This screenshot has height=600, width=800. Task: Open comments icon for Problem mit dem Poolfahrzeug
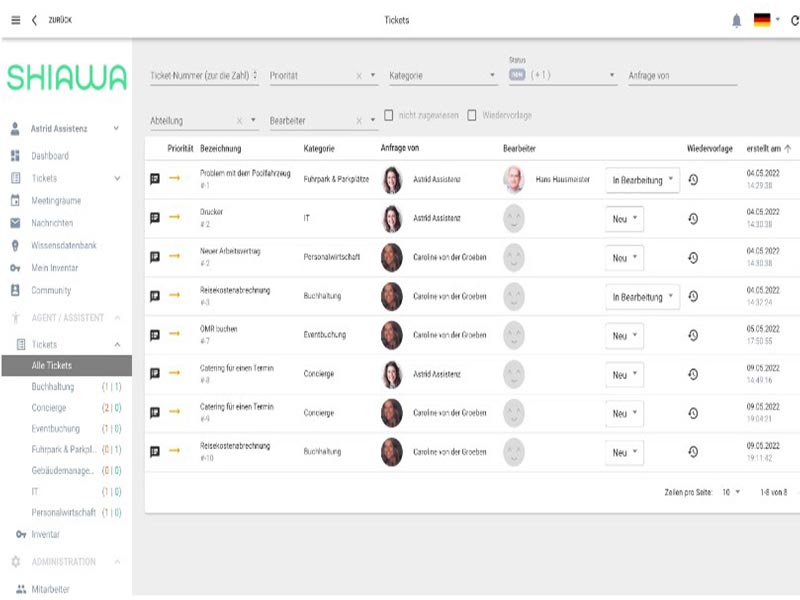click(155, 179)
